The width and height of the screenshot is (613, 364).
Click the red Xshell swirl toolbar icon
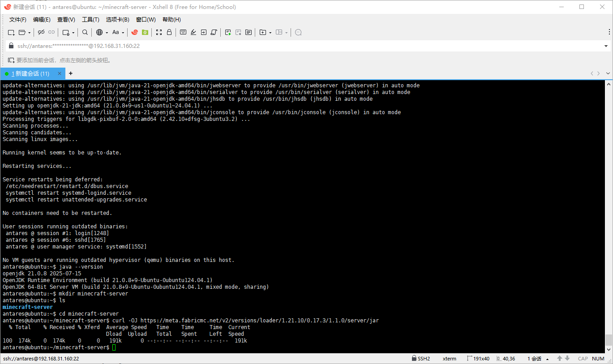(x=134, y=32)
